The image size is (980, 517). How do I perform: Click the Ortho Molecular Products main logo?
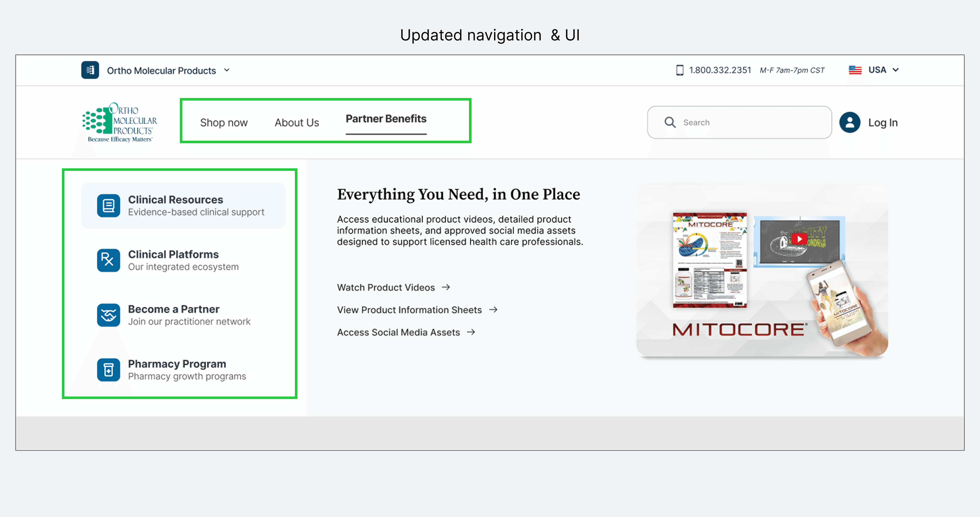pos(119,123)
